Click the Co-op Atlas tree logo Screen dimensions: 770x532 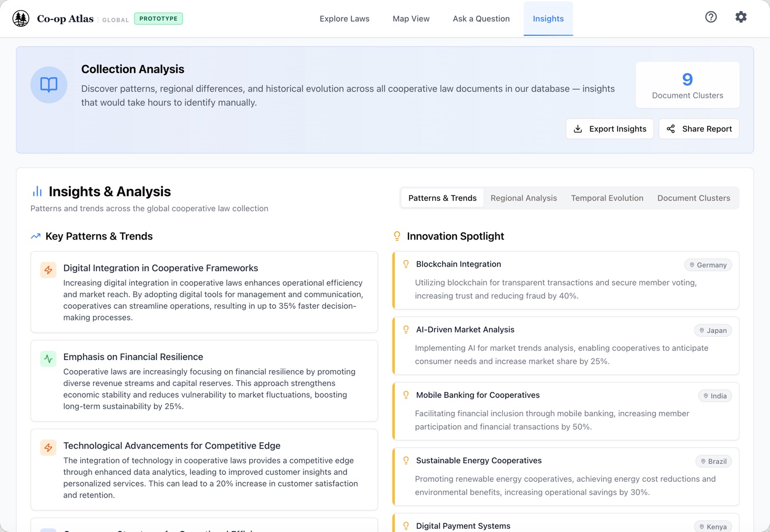(20, 17)
